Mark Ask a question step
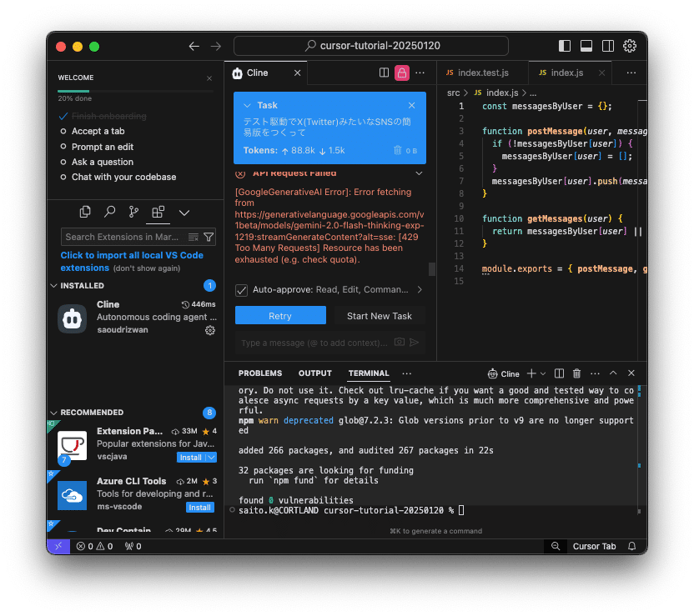694x616 pixels. 63,162
